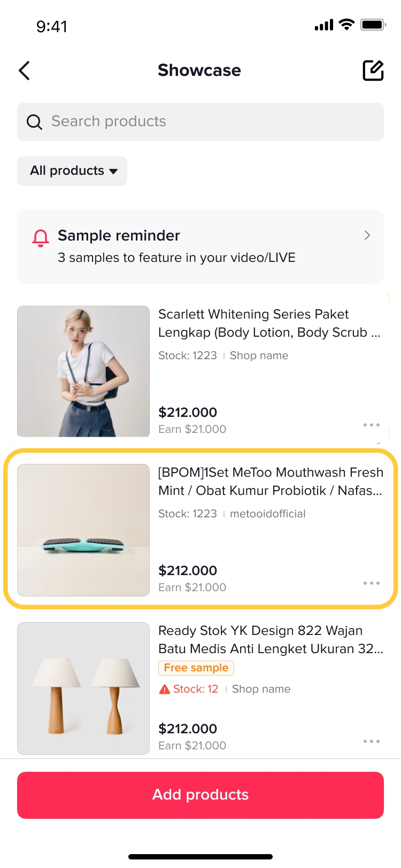This screenshot has height=868, width=401.
Task: Tap the Sample reminder bell icon
Action: click(41, 238)
